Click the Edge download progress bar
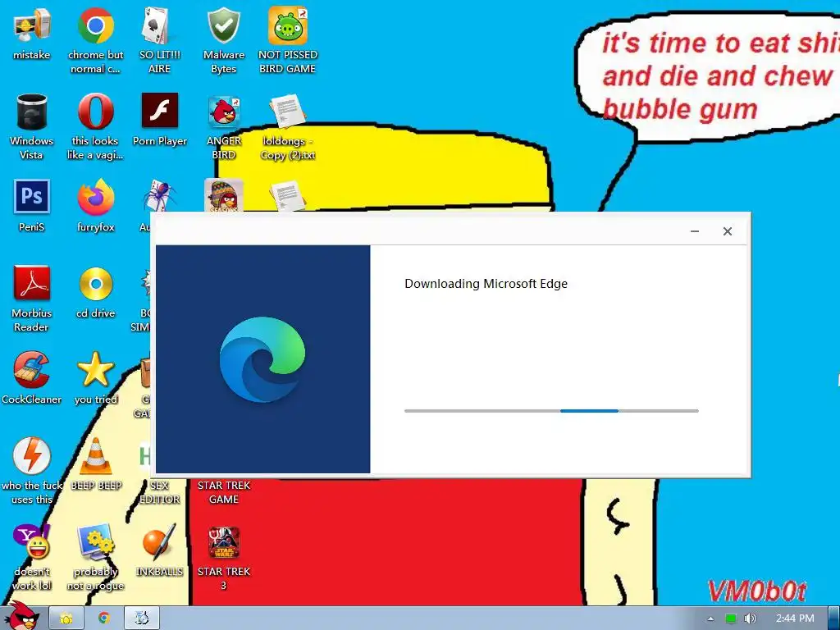 click(x=552, y=411)
